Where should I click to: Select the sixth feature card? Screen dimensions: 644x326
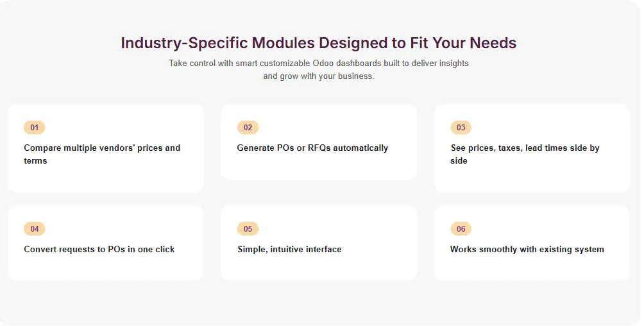click(532, 266)
